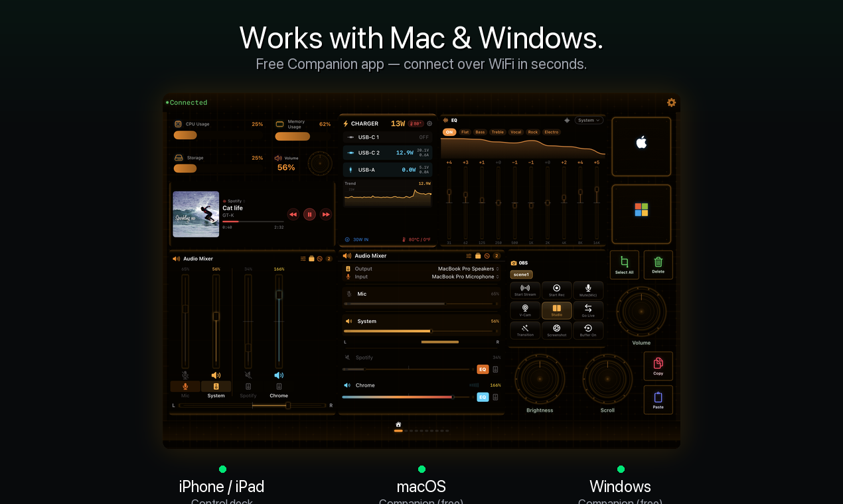The image size is (843, 504).
Task: Click the Select All key
Action: (625, 265)
